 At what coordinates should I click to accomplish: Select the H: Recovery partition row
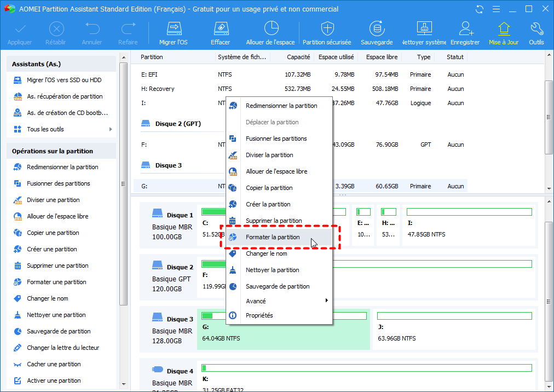(301, 89)
